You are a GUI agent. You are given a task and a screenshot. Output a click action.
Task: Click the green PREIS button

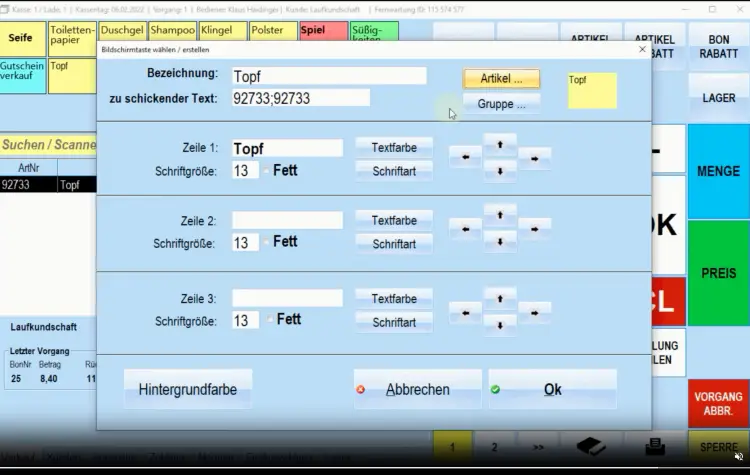[x=718, y=273]
